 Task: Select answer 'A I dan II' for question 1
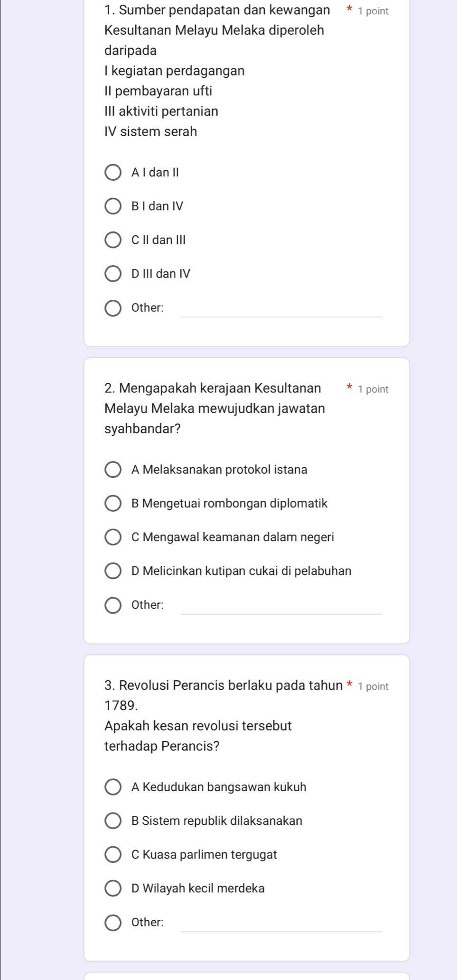(113, 173)
